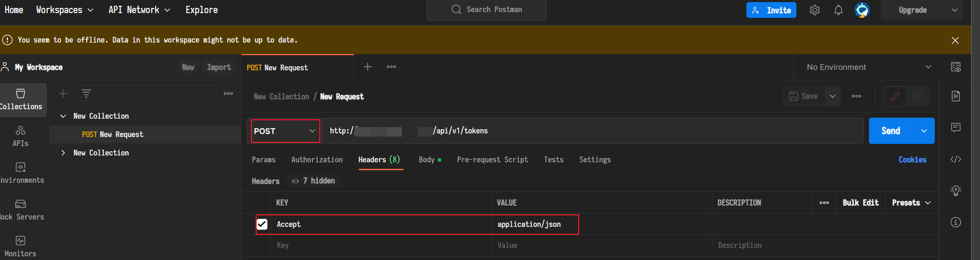Switch to the Tests tab

click(553, 160)
